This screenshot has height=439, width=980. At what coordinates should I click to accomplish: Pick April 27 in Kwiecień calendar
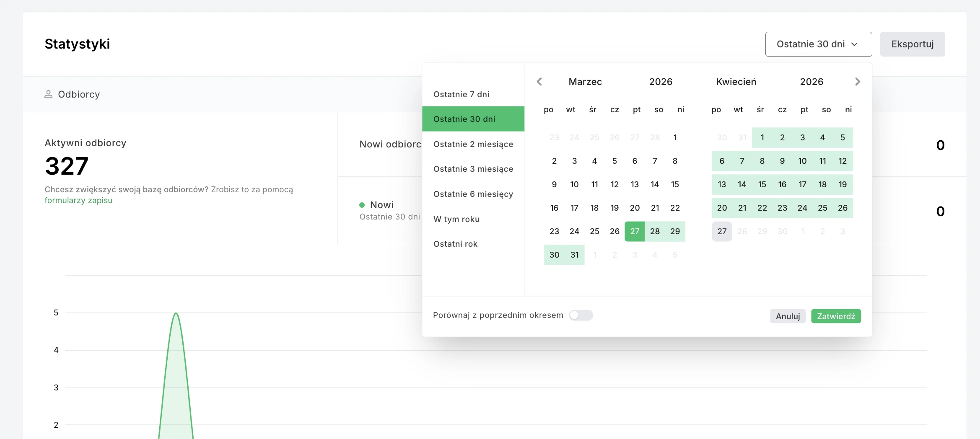click(722, 231)
